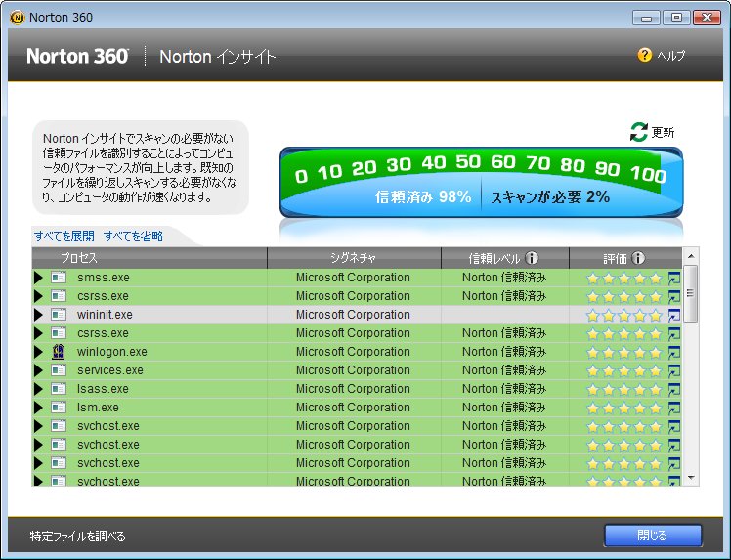Click the five-star rating for lsass.exe
The image size is (731, 560).
click(624, 390)
